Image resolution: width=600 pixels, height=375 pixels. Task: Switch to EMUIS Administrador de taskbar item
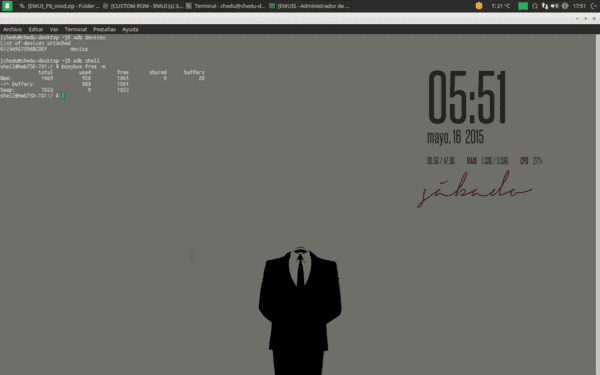pos(309,6)
